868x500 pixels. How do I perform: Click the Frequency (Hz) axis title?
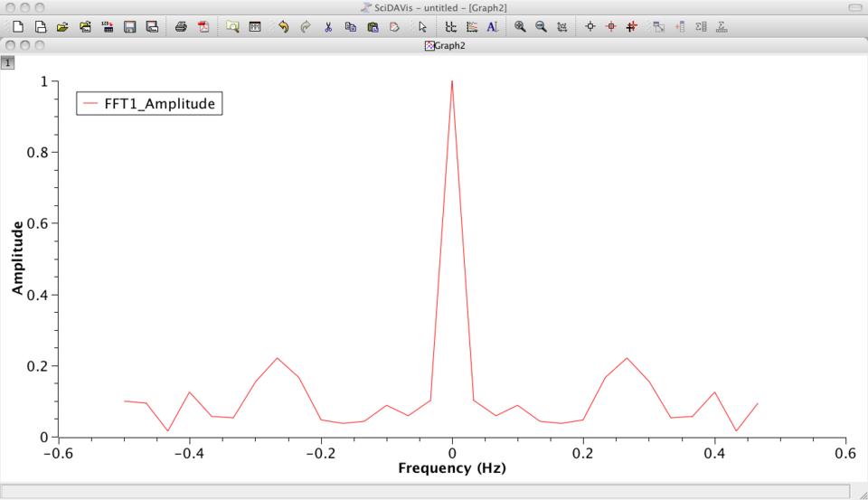(x=452, y=468)
